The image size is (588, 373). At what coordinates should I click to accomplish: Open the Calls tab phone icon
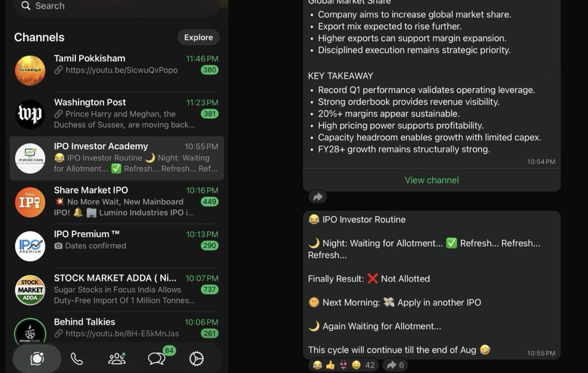(x=77, y=359)
